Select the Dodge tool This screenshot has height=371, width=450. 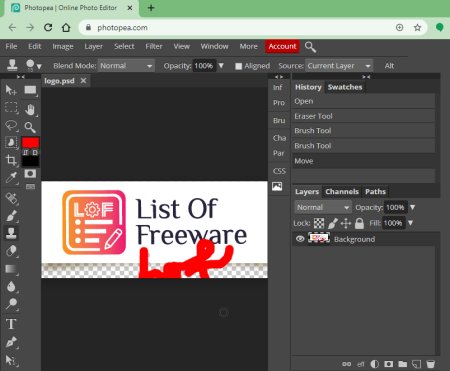tap(12, 304)
